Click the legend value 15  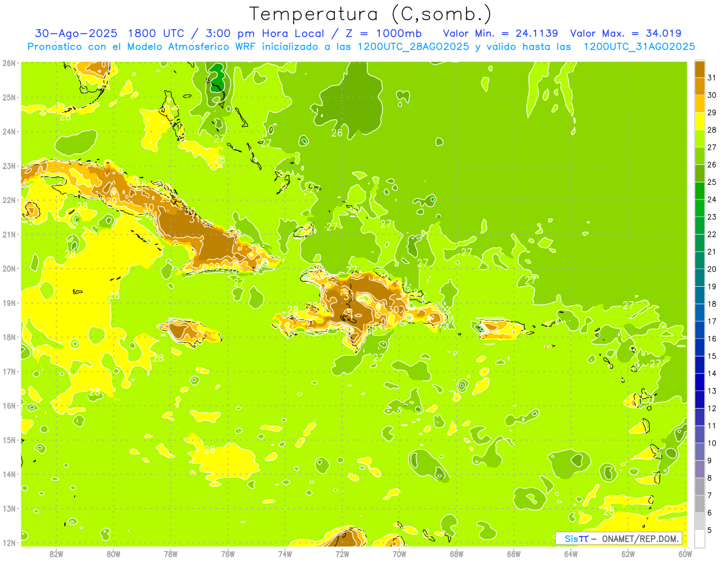click(x=712, y=356)
